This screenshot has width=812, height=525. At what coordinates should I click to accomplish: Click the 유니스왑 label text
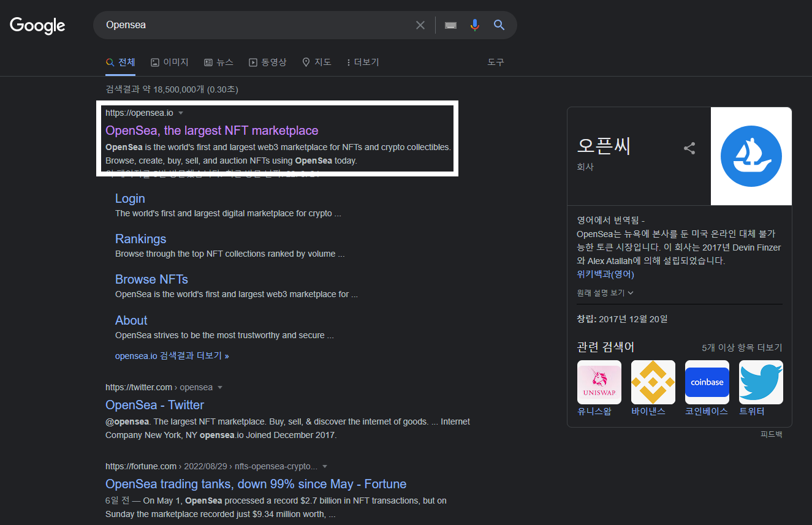pos(594,412)
